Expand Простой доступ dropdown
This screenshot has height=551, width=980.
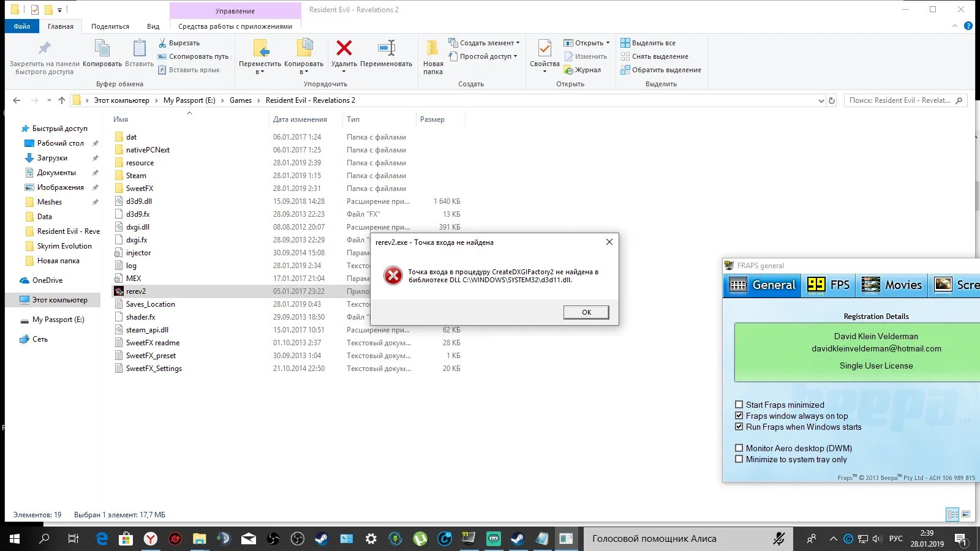point(515,56)
